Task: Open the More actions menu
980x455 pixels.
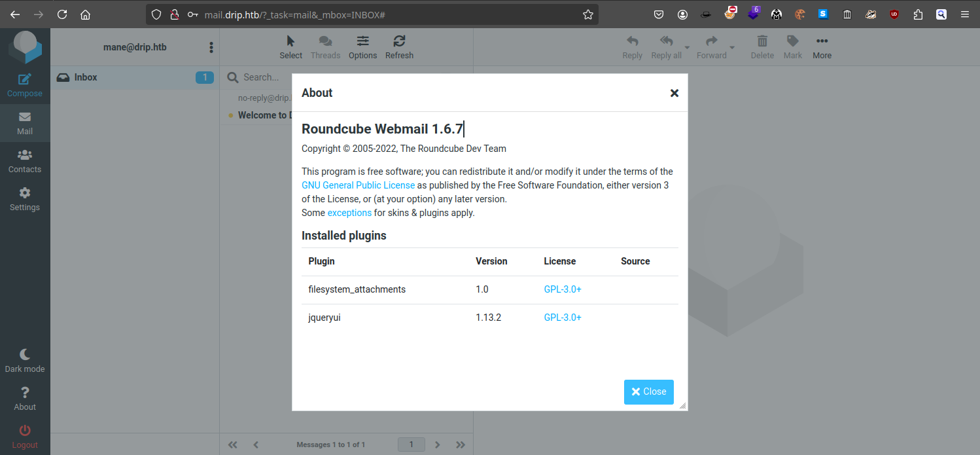Action: tap(822, 41)
